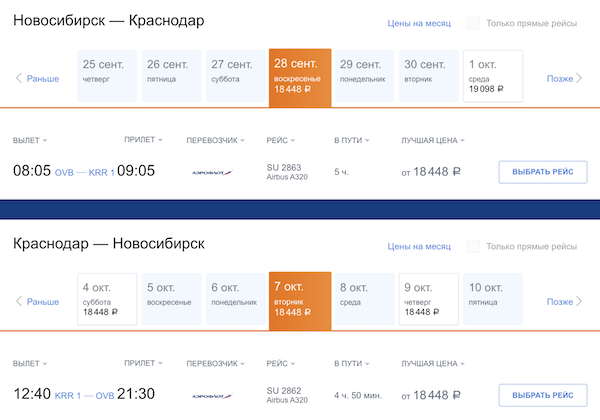
Task: Go to later dates for Krasnodar–Novosibirsk
Action: (x=564, y=301)
